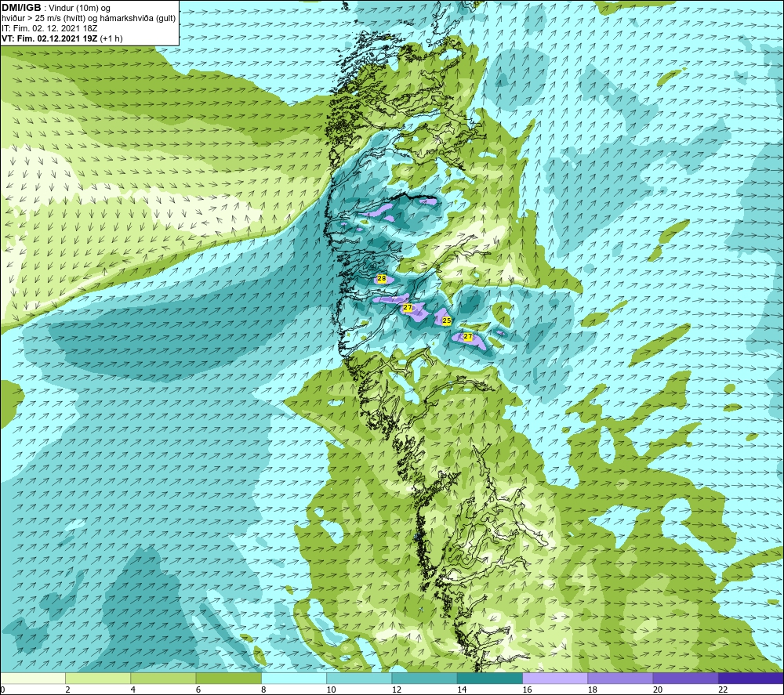Click the yellow 25 gust label
This screenshot has height=695, width=784.
coord(447,320)
